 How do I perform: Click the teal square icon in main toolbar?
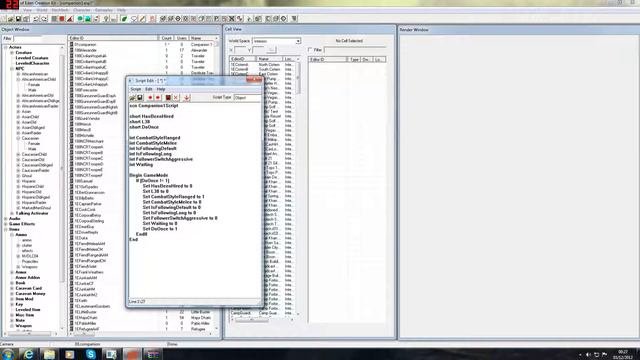click(88, 19)
